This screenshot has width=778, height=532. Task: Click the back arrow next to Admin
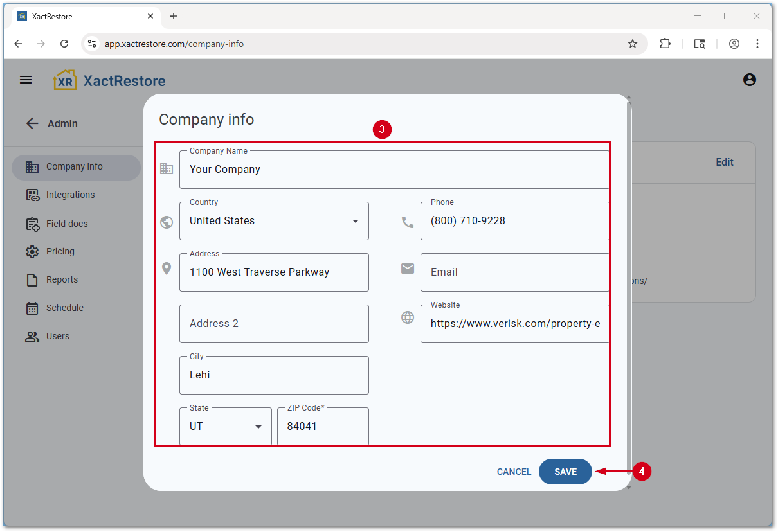tap(32, 123)
